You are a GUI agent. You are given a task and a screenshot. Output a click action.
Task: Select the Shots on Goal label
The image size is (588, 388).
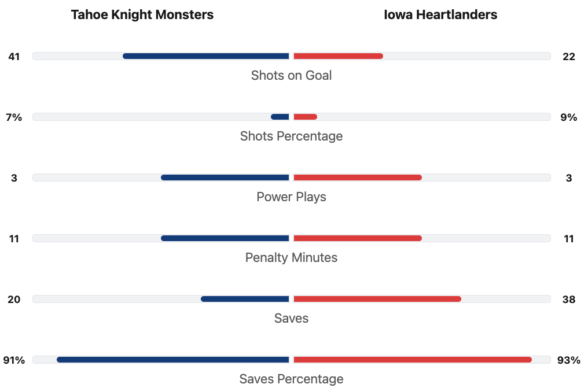[x=291, y=75]
